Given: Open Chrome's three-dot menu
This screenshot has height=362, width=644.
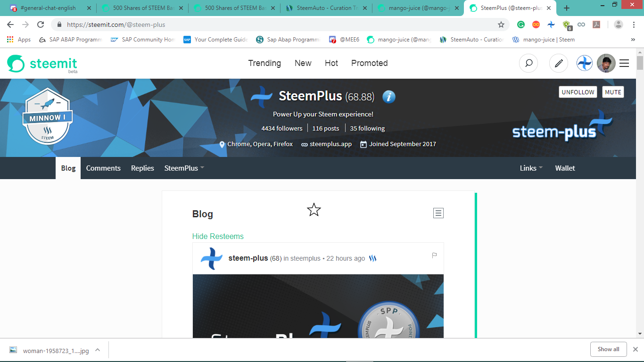Looking at the screenshot, I should point(634,25).
